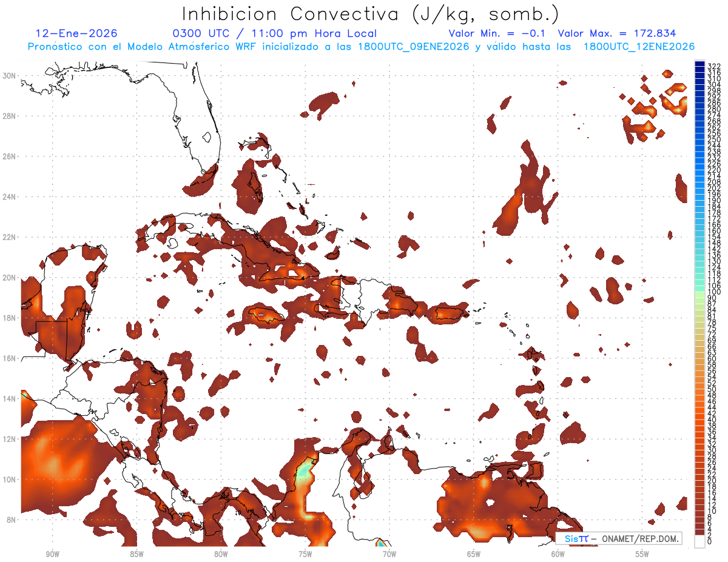Click the "80W" longitude label
The image size is (728, 562).
click(221, 554)
